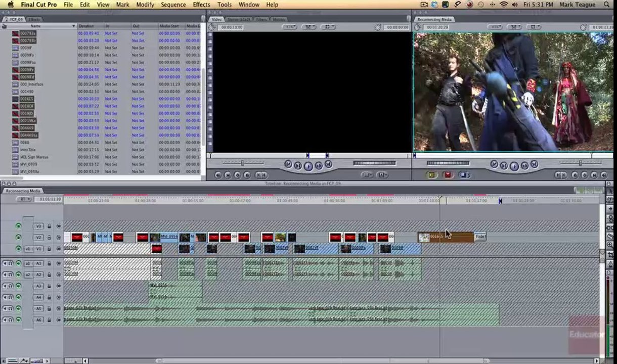617x364 pixels.
Task: Open the Viewer playhead sync pop-up menu
Action: click(x=309, y=27)
